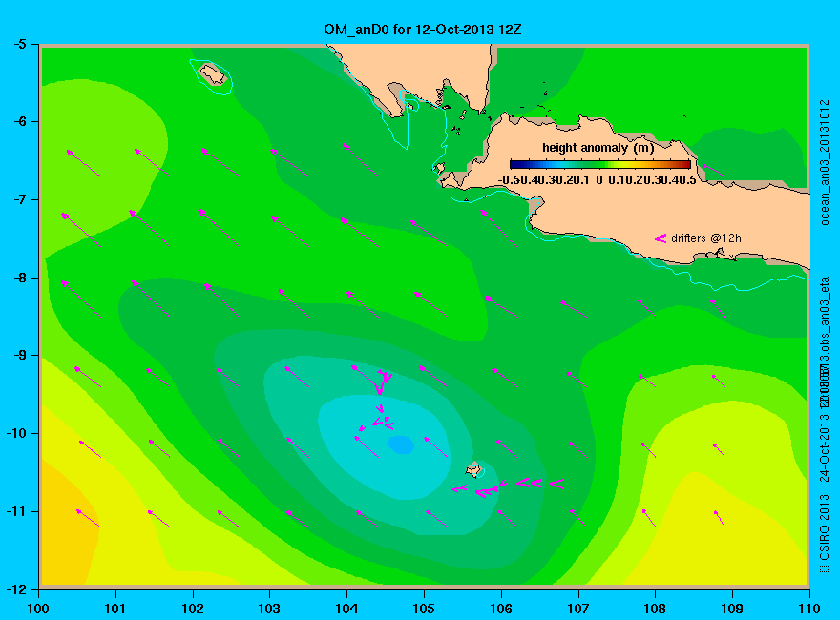Click the longitude label 103
The width and height of the screenshot is (840, 620).
coord(269,609)
